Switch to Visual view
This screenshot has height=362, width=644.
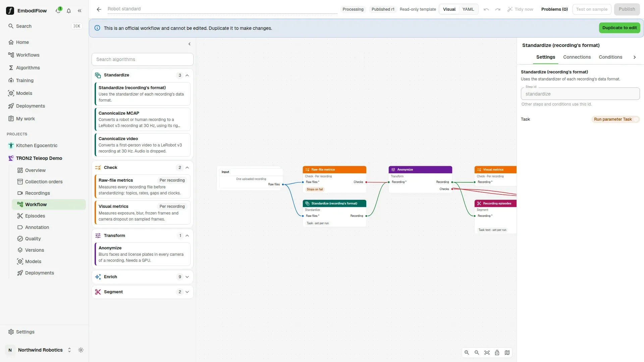449,9
